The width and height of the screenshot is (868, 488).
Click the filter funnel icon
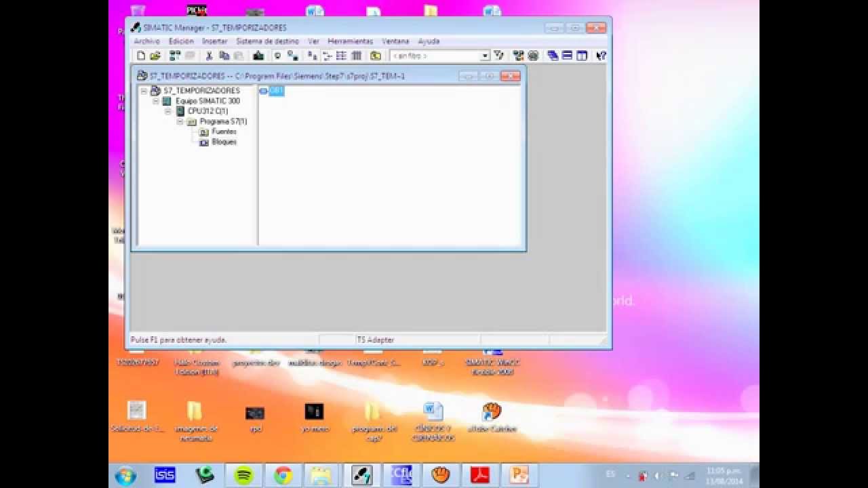[498, 56]
